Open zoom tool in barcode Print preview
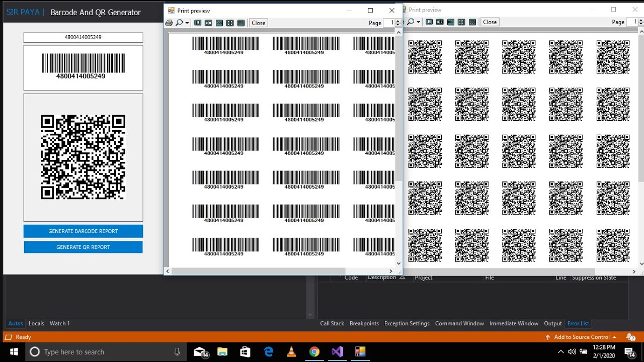644x362 pixels. point(179,23)
